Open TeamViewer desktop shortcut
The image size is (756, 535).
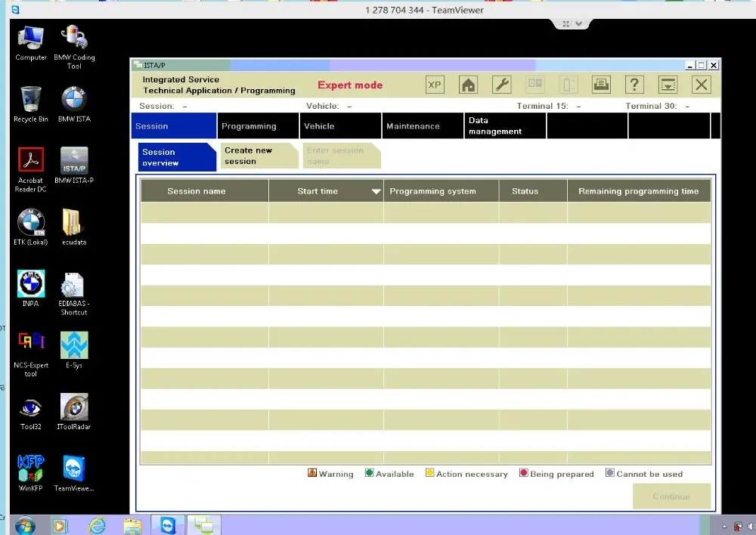pyautogui.click(x=74, y=473)
